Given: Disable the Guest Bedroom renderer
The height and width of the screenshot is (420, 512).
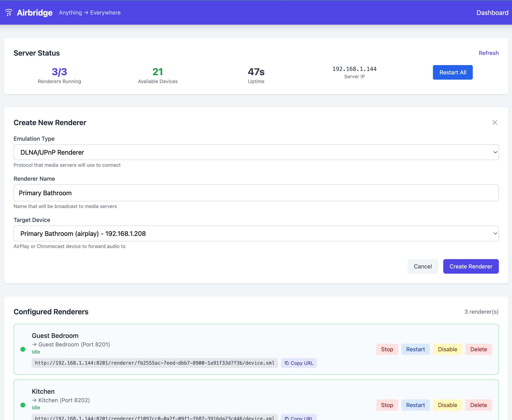Looking at the screenshot, I should point(447,349).
